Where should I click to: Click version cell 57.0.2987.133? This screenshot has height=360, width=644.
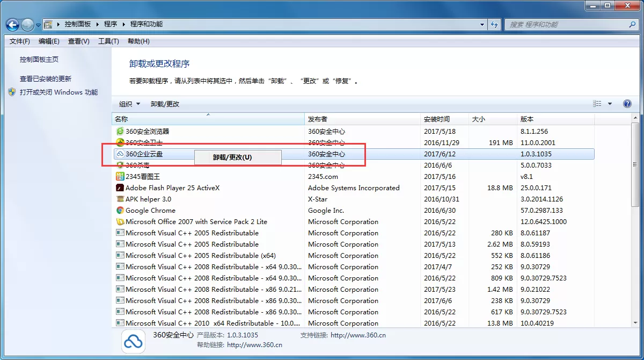(x=541, y=211)
